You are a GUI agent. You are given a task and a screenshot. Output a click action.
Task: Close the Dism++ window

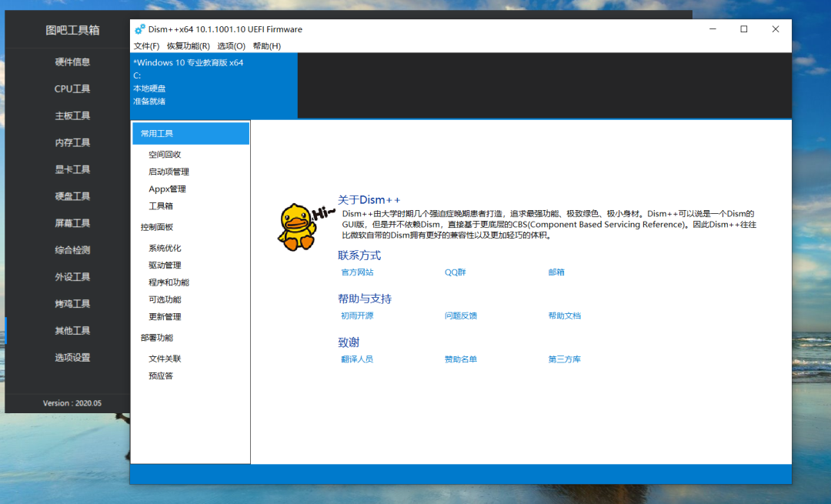click(776, 29)
